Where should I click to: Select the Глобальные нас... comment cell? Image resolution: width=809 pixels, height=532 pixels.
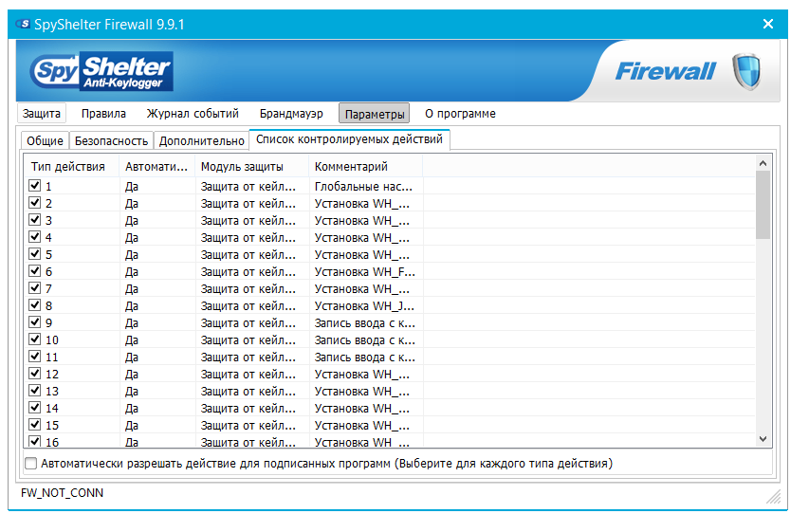click(x=364, y=186)
